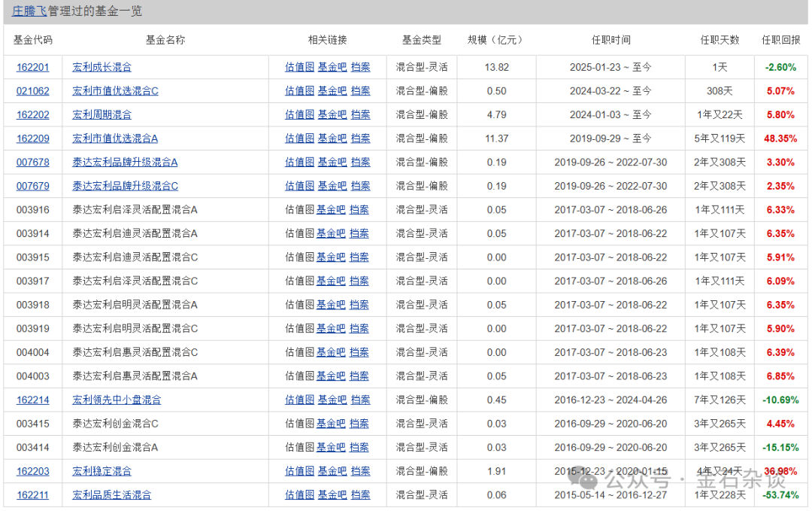Open 档案 link in the 003914 row
The height and width of the screenshot is (511, 812).
point(359,233)
